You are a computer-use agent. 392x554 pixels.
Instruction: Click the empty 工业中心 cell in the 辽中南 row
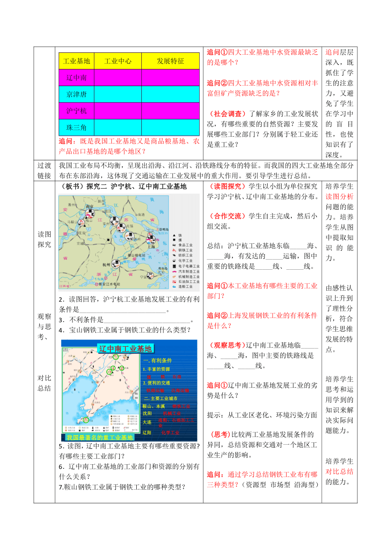(x=118, y=77)
